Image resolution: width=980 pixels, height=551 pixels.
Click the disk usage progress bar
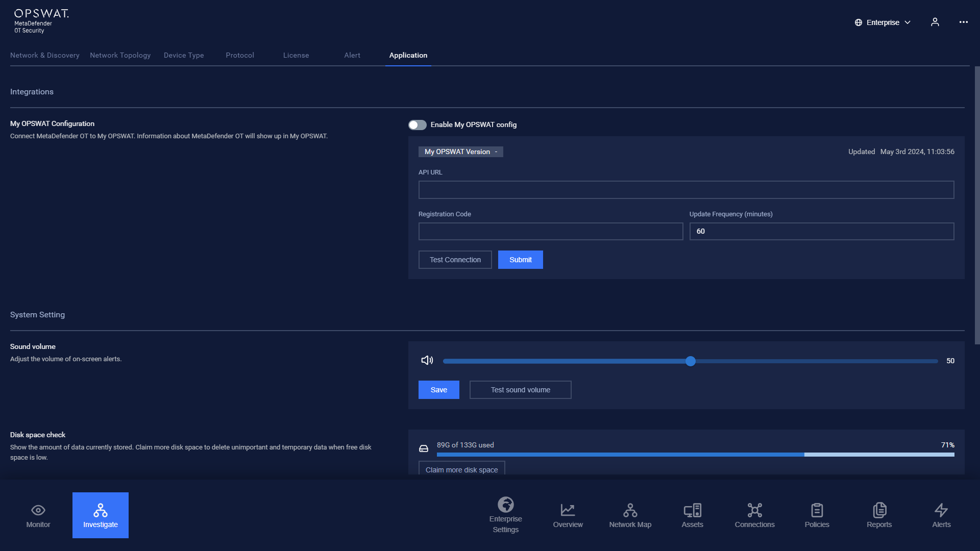(x=696, y=455)
